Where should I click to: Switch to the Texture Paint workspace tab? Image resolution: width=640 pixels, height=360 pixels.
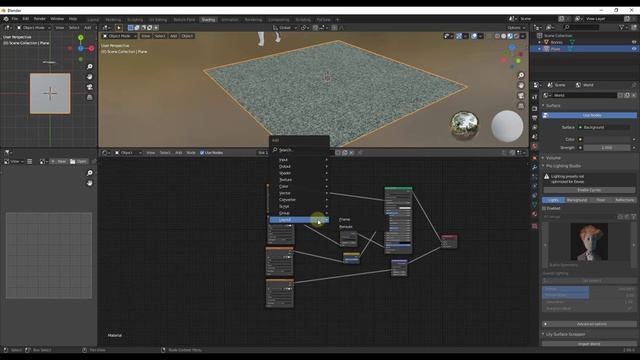pos(184,20)
